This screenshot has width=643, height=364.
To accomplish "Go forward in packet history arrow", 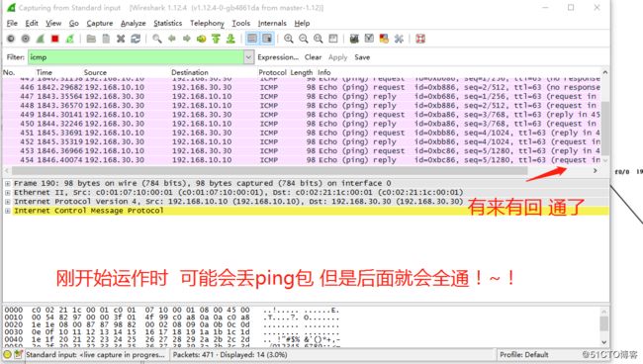I will [x=187, y=39].
